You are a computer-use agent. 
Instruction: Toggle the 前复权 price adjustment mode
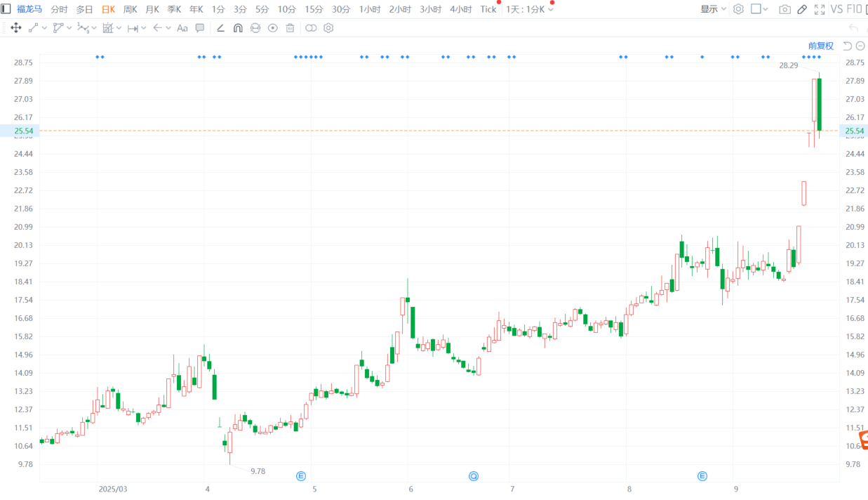820,46
